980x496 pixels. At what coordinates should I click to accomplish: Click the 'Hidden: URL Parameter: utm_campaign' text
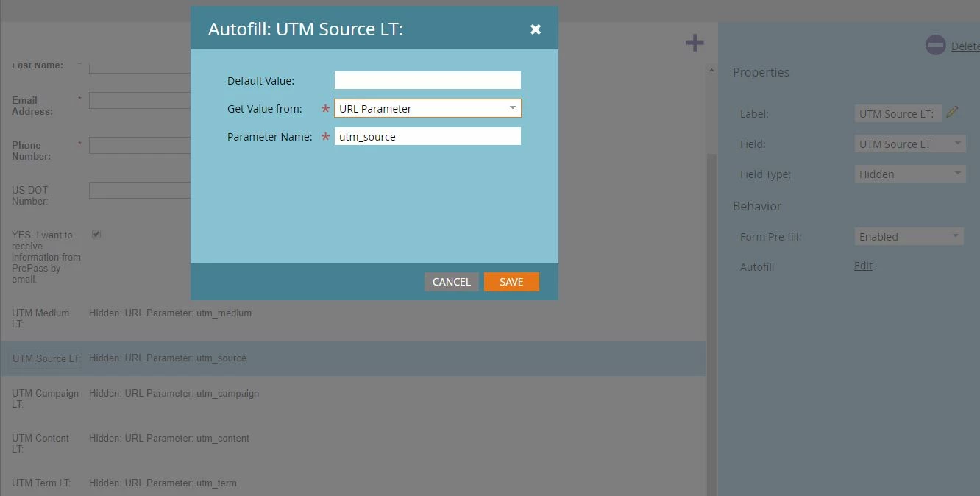174,394
